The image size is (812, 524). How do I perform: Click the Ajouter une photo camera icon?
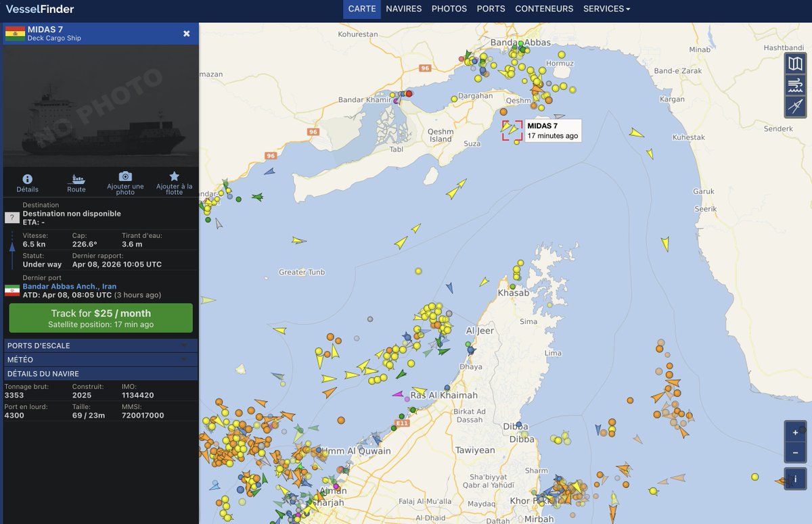click(125, 176)
